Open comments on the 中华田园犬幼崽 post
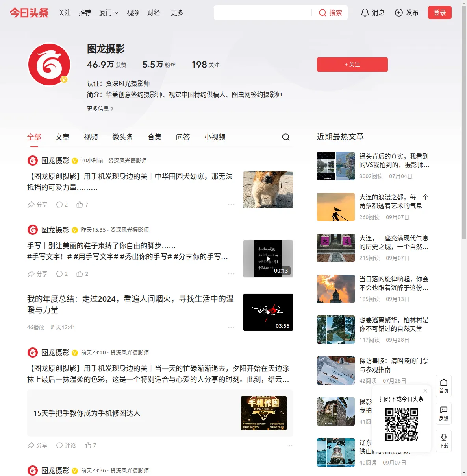467x476 pixels. pyautogui.click(x=62, y=205)
